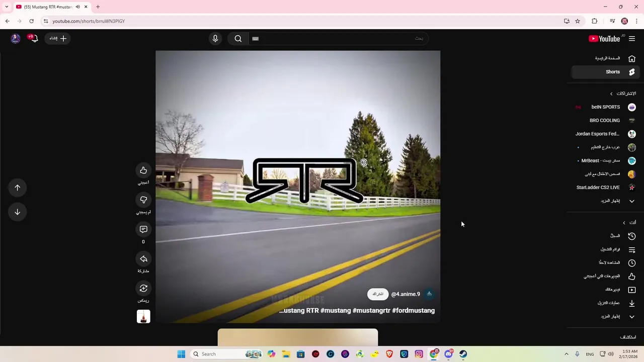Show hidden system tray icons

click(x=566, y=354)
